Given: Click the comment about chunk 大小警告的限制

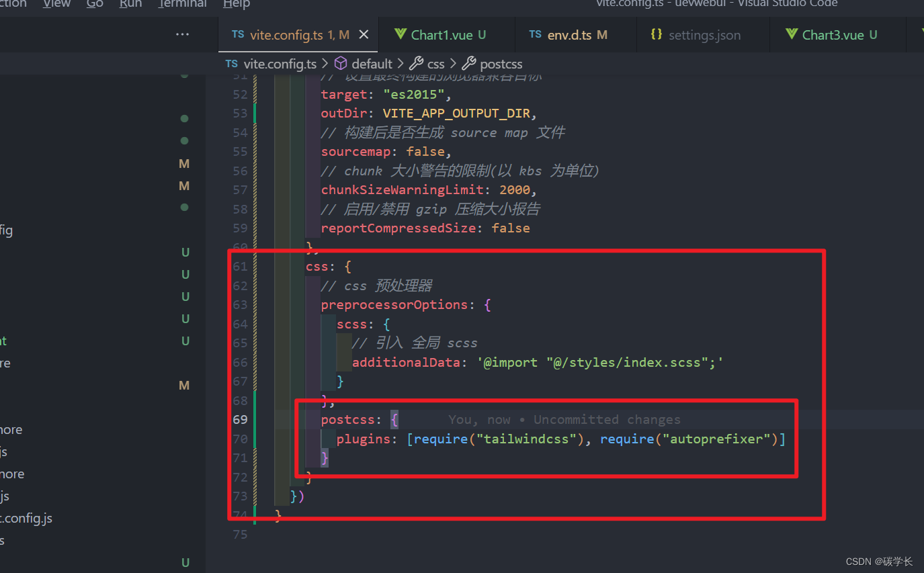Looking at the screenshot, I should 460,171.
